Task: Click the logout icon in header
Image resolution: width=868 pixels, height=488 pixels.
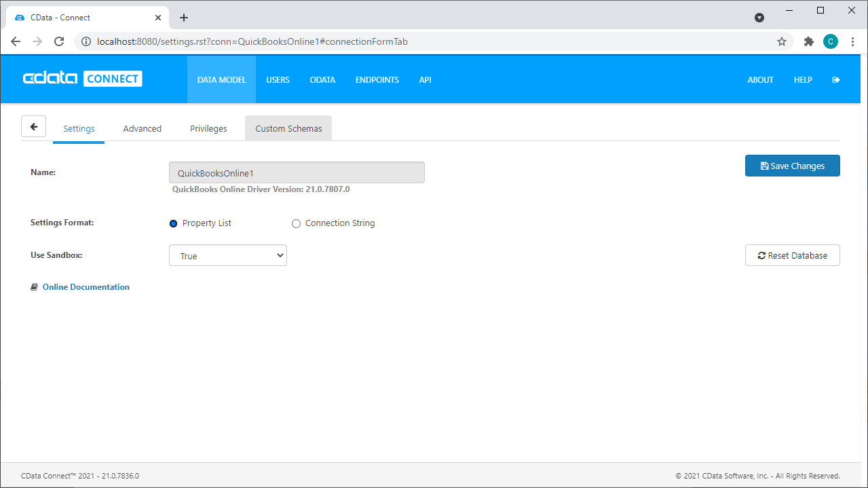Action: click(x=835, y=80)
